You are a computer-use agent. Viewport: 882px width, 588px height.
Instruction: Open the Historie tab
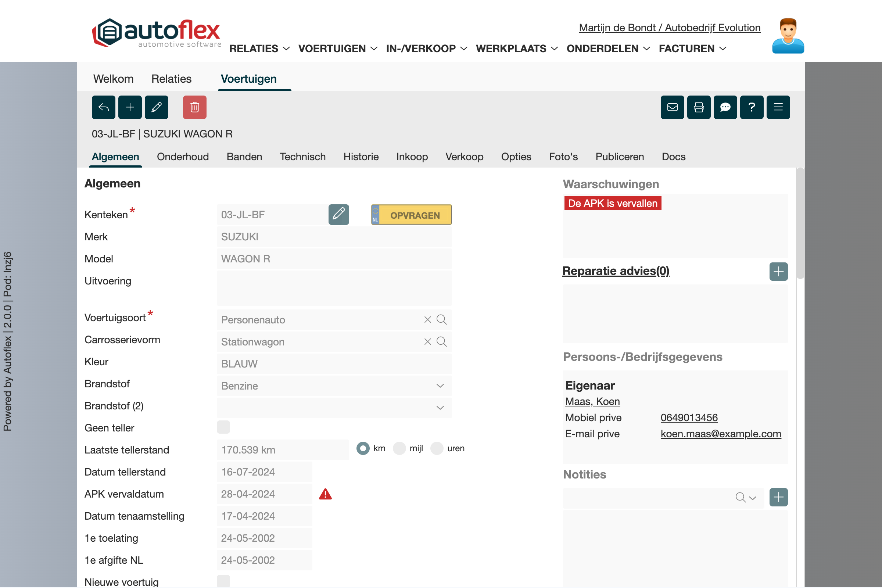[x=361, y=157]
